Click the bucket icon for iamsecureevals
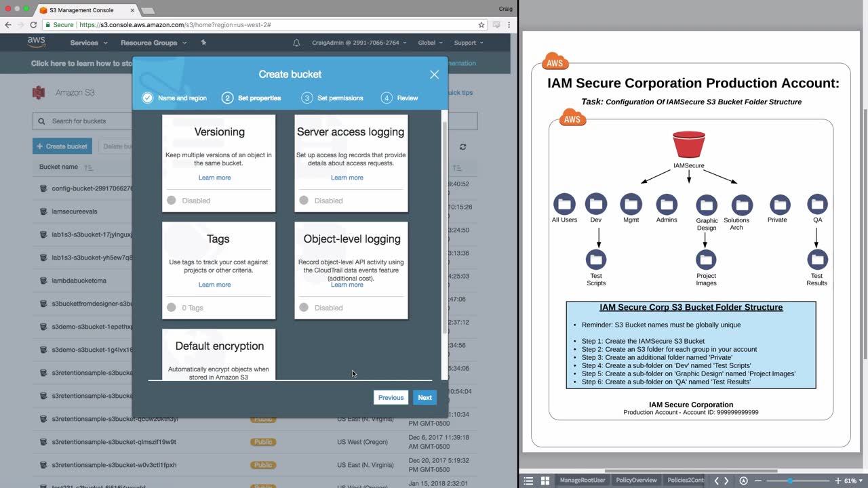Image resolution: width=868 pixels, height=488 pixels. click(43, 211)
